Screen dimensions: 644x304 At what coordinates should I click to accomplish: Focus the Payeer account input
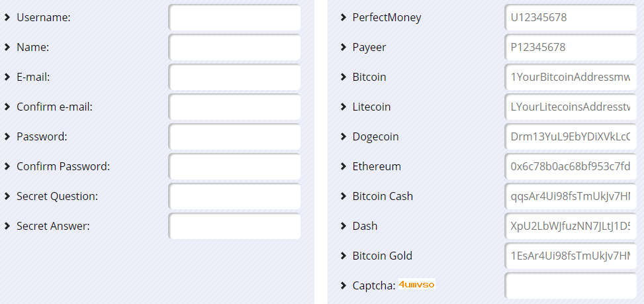coord(571,47)
